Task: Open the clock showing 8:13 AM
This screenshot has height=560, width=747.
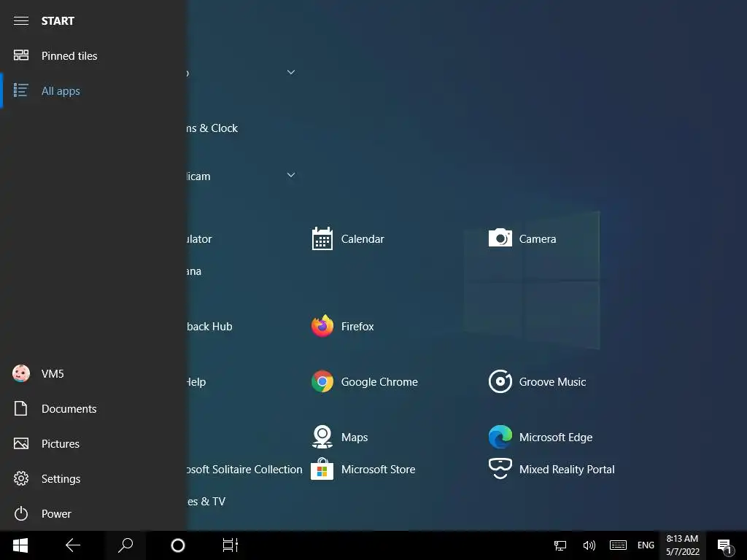Action: tap(682, 545)
